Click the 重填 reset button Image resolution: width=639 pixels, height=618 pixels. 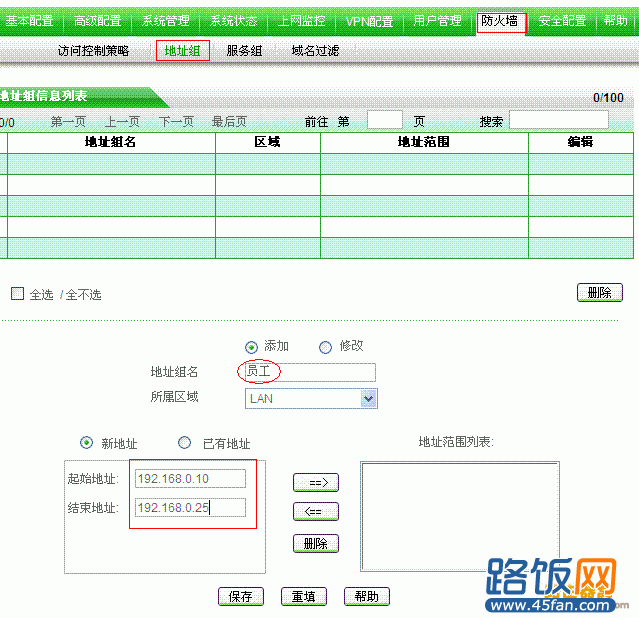pyautogui.click(x=304, y=596)
